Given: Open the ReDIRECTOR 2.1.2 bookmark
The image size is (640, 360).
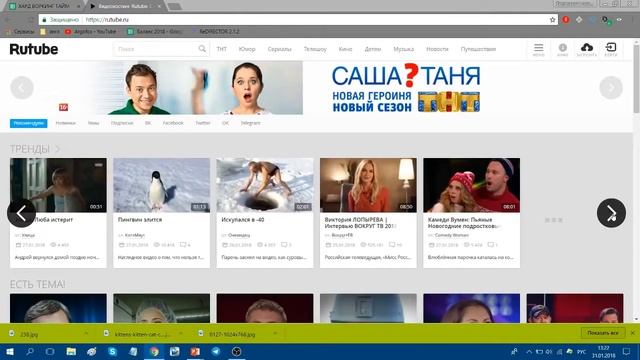Looking at the screenshot, I should [x=216, y=31].
